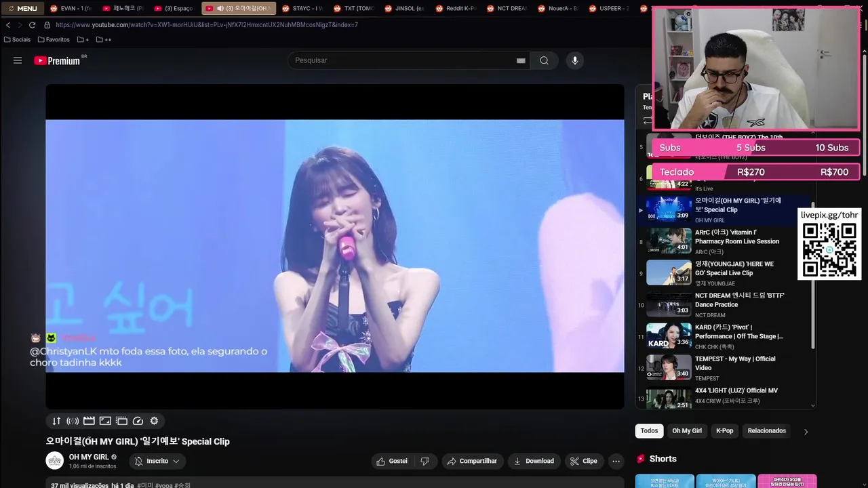Play KARD 'Pivot' Performance video
The image size is (868, 488).
(722, 335)
